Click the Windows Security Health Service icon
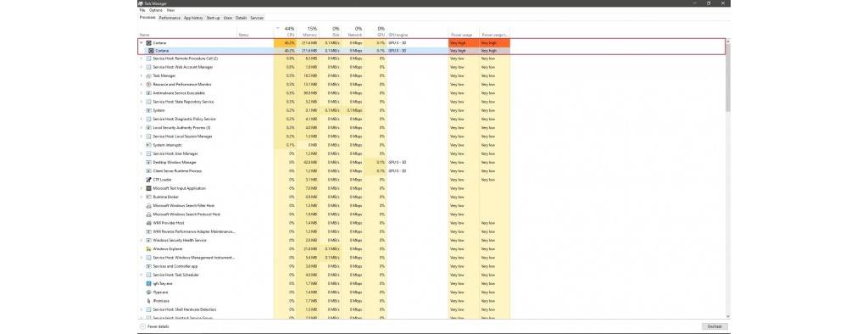The height and width of the screenshot is (334, 868). point(148,241)
